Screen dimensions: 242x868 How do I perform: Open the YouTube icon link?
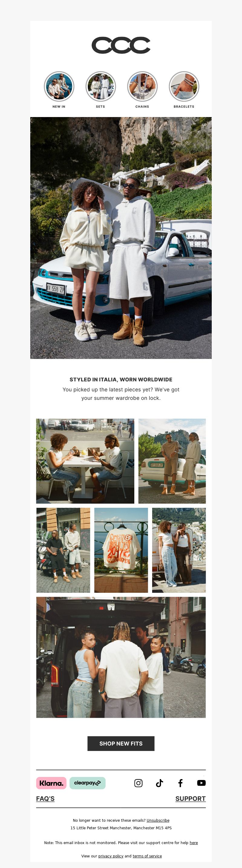click(201, 783)
